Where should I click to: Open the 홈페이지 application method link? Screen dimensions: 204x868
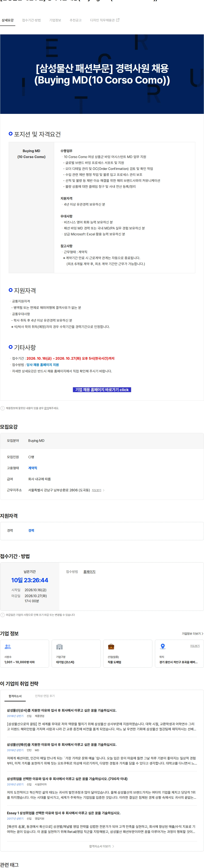[x=89, y=571]
